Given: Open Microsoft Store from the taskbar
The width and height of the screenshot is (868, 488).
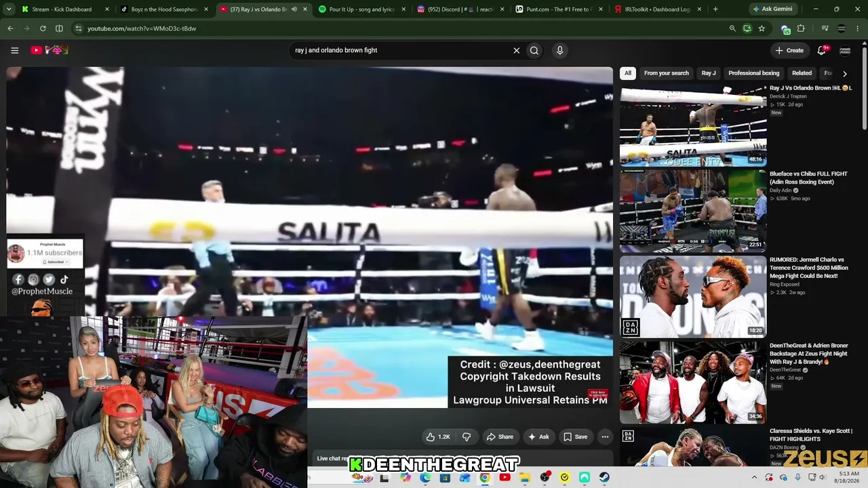Looking at the screenshot, I should tap(445, 477).
